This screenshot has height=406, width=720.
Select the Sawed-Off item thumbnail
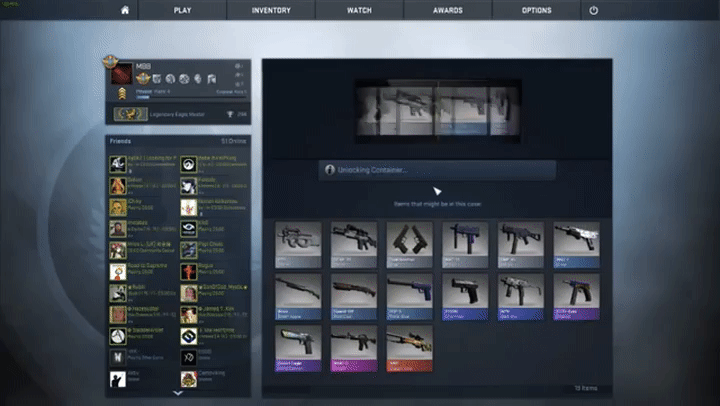click(x=354, y=297)
